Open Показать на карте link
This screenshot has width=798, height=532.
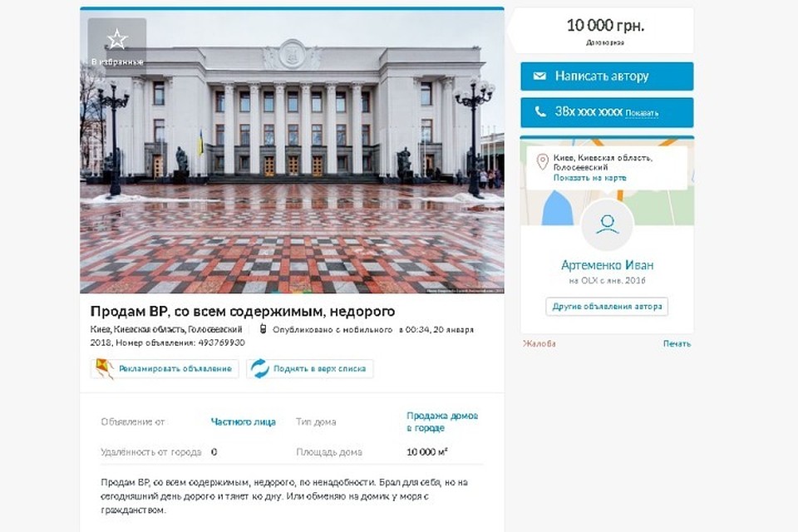[x=590, y=178]
